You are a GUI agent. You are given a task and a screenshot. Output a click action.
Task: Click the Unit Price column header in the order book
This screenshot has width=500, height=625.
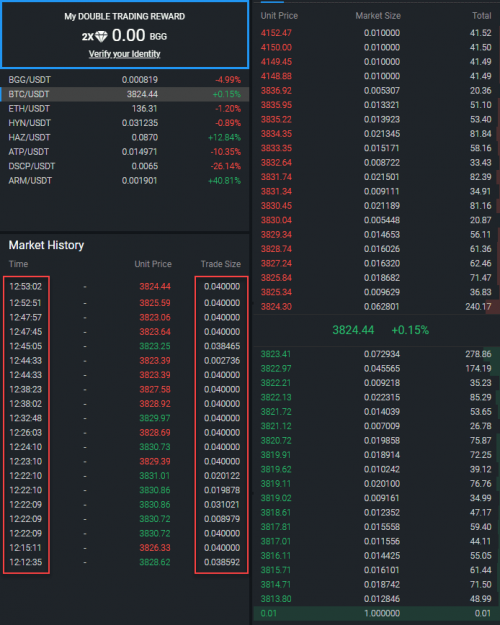click(x=279, y=16)
